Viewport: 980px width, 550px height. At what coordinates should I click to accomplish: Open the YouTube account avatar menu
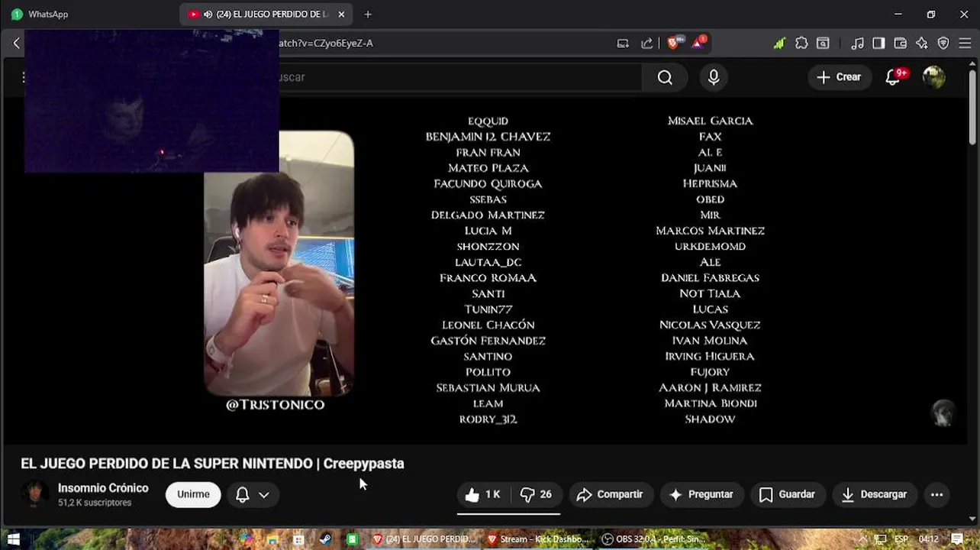[933, 77]
